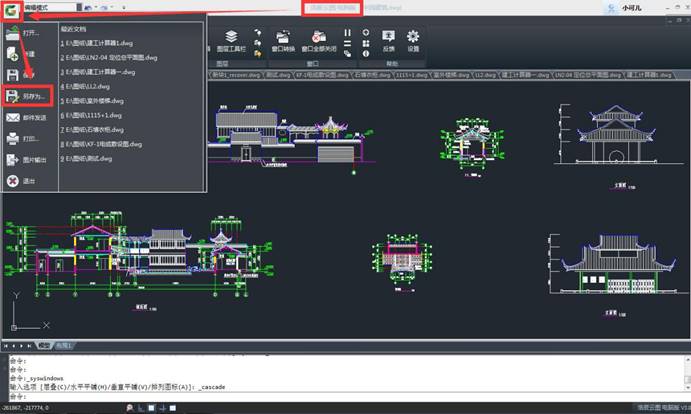Screen dimensions: 691x414
Task: Open the 图层工具栏 layer toolbar
Action: click(231, 41)
